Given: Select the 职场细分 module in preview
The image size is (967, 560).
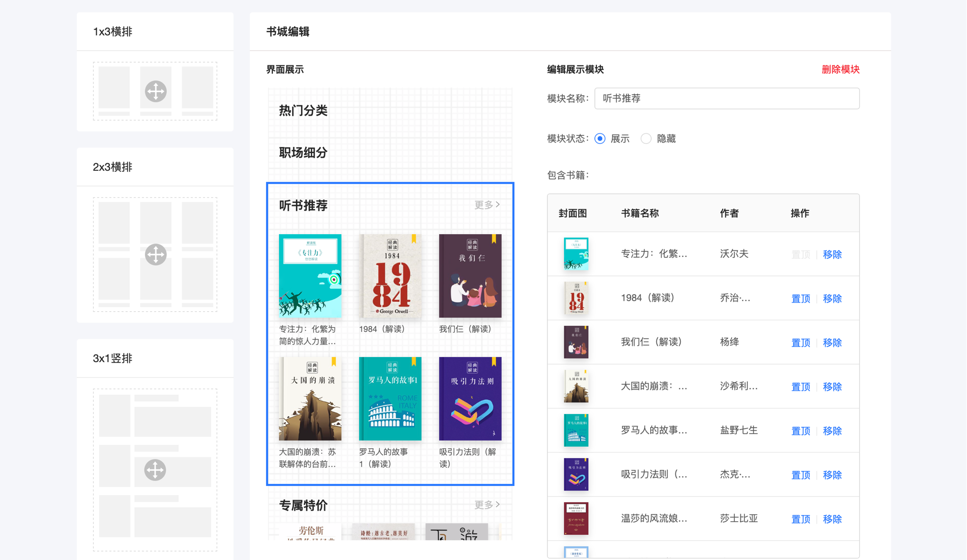Looking at the screenshot, I should click(303, 153).
